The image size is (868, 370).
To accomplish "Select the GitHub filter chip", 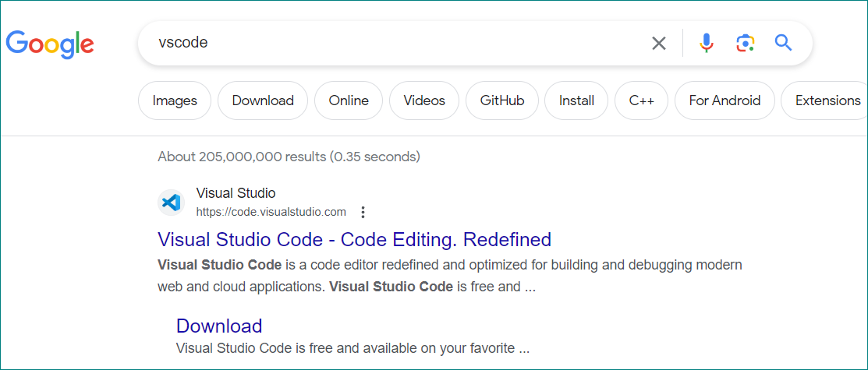I will (x=502, y=100).
